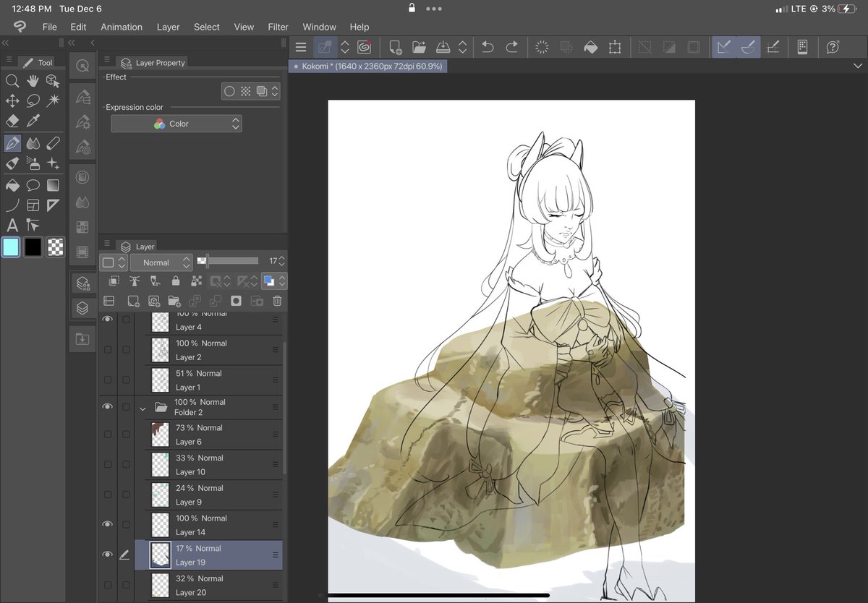Show Layer 6 via its visibility box
868x603 pixels.
(x=108, y=435)
